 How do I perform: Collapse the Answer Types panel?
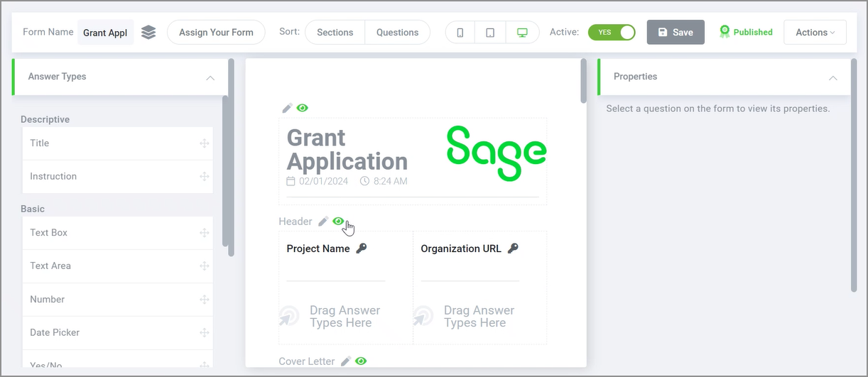pyautogui.click(x=210, y=77)
